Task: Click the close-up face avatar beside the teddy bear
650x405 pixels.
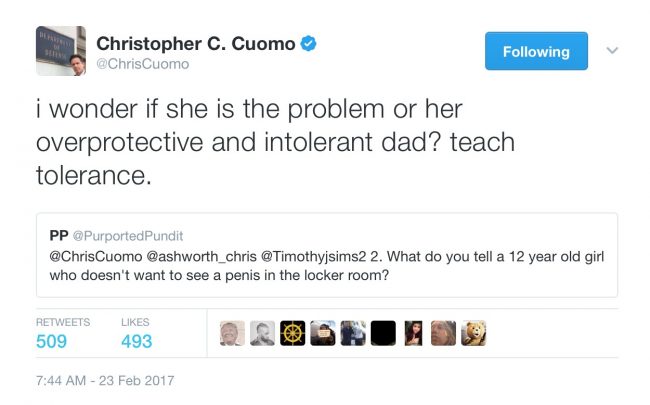Action: tap(443, 333)
